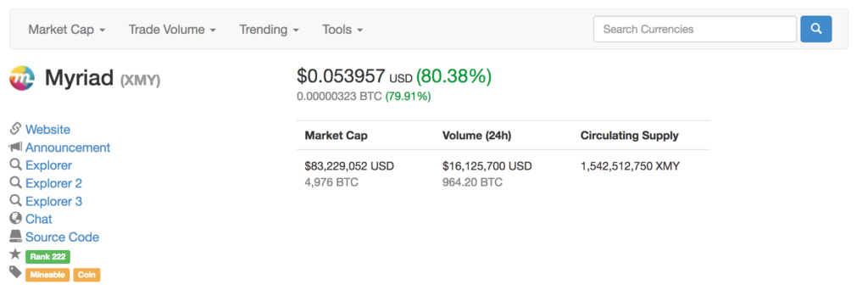Click the magnifier icon beside Explorer 3
868x307 pixels.
[x=15, y=200]
